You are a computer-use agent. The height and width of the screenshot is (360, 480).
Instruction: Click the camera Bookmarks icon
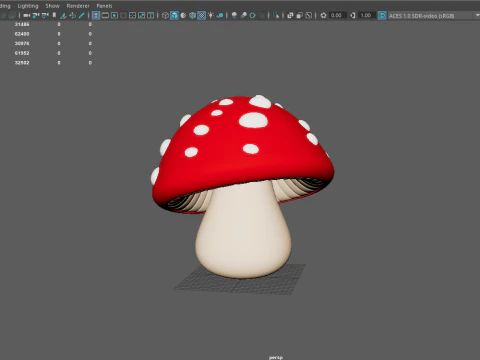[x=54, y=15]
